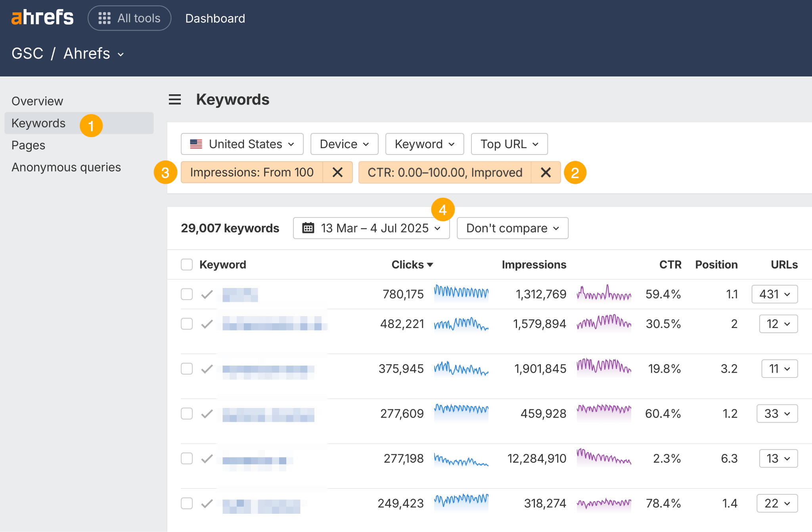Remove the CTR: 0.00–100.00, Improved filter
The image size is (812, 532).
point(546,172)
